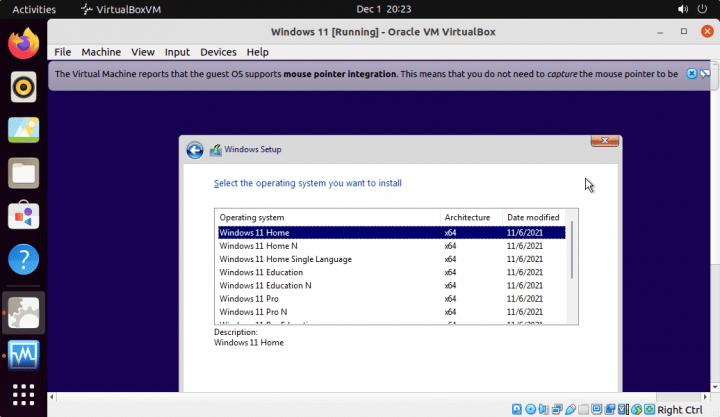Close the Windows Setup dialog
This screenshot has height=417, width=720.
605,141
